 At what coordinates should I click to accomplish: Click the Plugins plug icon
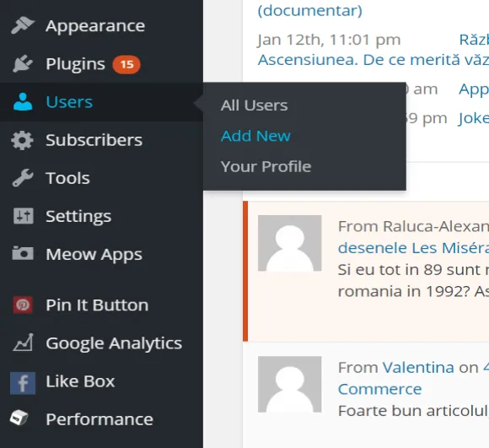pyautogui.click(x=23, y=63)
